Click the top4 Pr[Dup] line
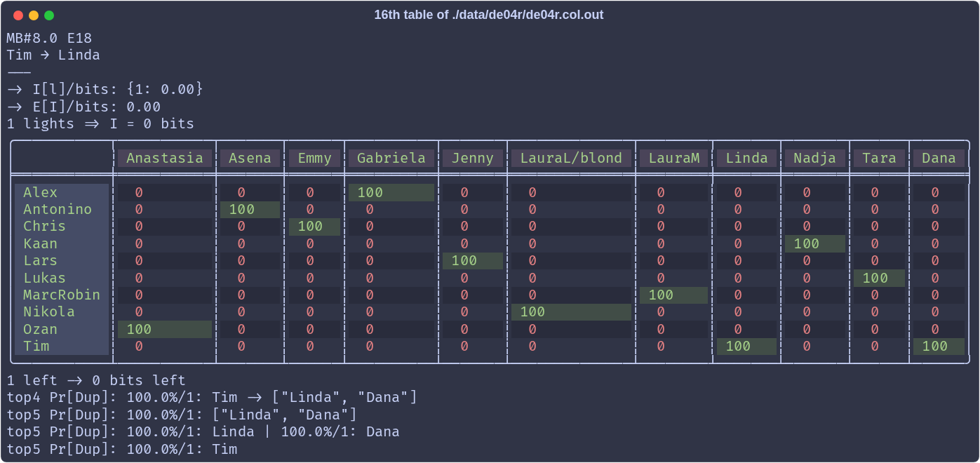980x463 pixels. click(x=212, y=398)
